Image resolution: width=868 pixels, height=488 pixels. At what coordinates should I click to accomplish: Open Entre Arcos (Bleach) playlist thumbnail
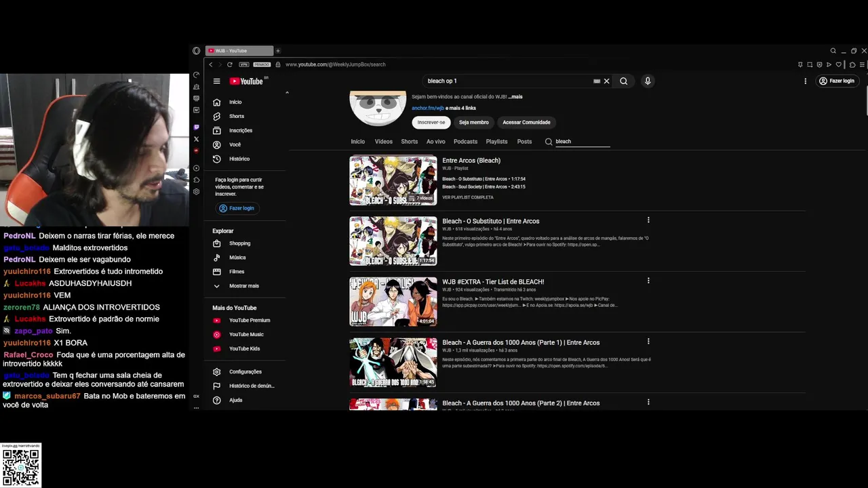click(393, 181)
